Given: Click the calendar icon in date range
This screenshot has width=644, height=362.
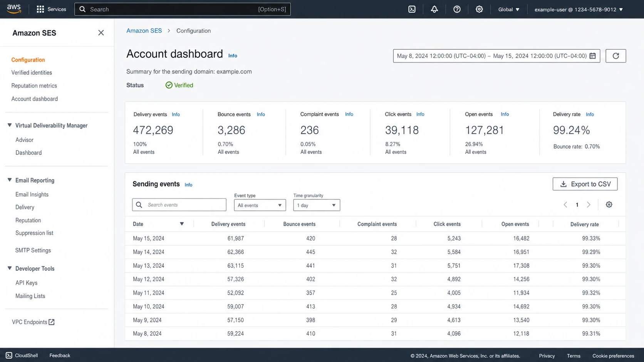Looking at the screenshot, I should coord(592,56).
